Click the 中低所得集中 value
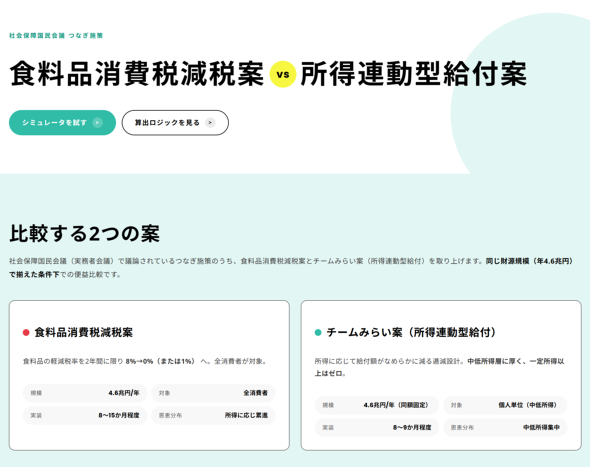 (541, 427)
